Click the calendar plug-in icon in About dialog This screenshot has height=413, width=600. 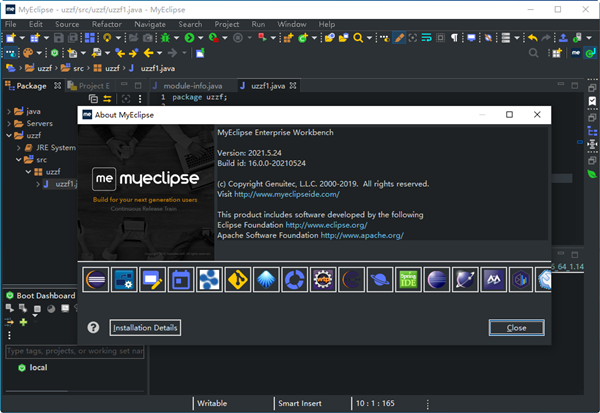[x=181, y=280]
